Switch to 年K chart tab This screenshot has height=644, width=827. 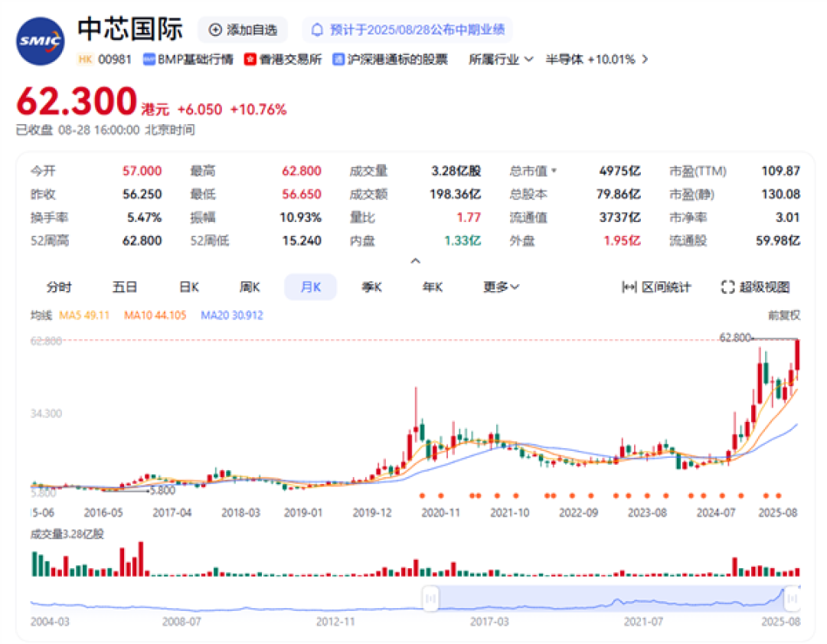point(433,287)
